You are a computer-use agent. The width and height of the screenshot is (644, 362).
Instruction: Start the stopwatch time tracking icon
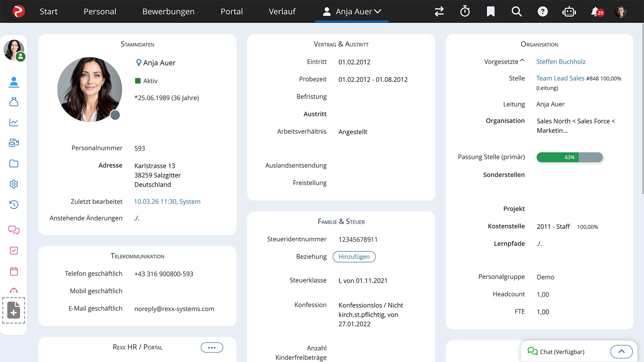[x=465, y=11]
